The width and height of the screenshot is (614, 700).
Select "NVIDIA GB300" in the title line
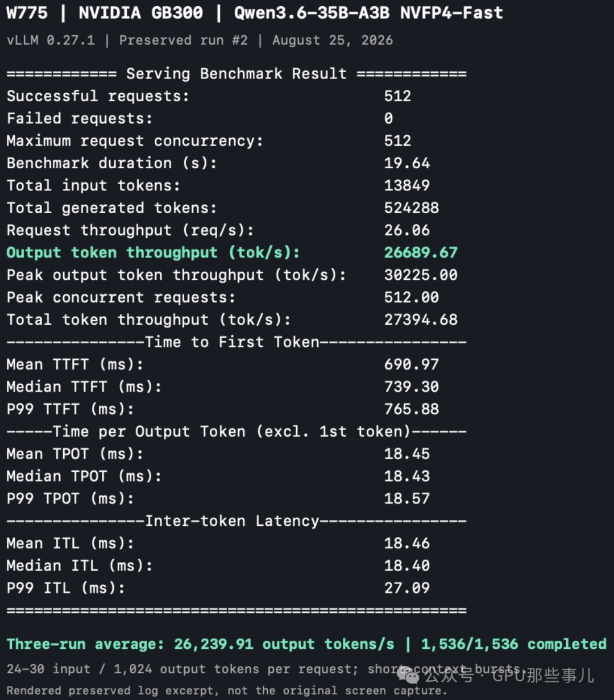coord(140,13)
